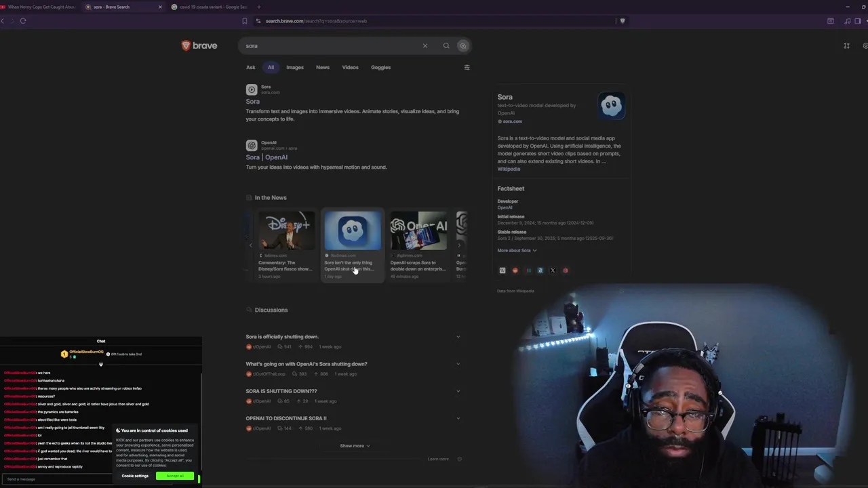The image size is (868, 488).
Task: Open the Wikipedia icon under the factsheet
Action: [502, 270]
